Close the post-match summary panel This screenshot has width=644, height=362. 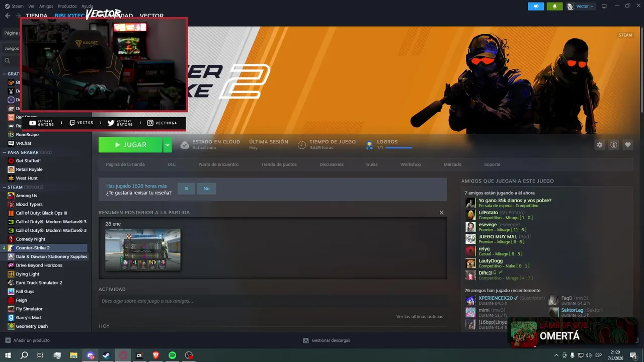[442, 213]
